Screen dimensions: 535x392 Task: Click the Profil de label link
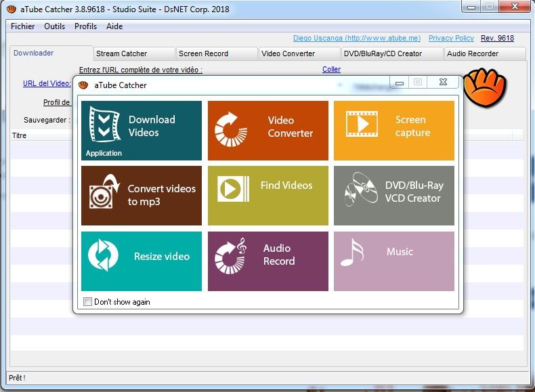[x=57, y=102]
